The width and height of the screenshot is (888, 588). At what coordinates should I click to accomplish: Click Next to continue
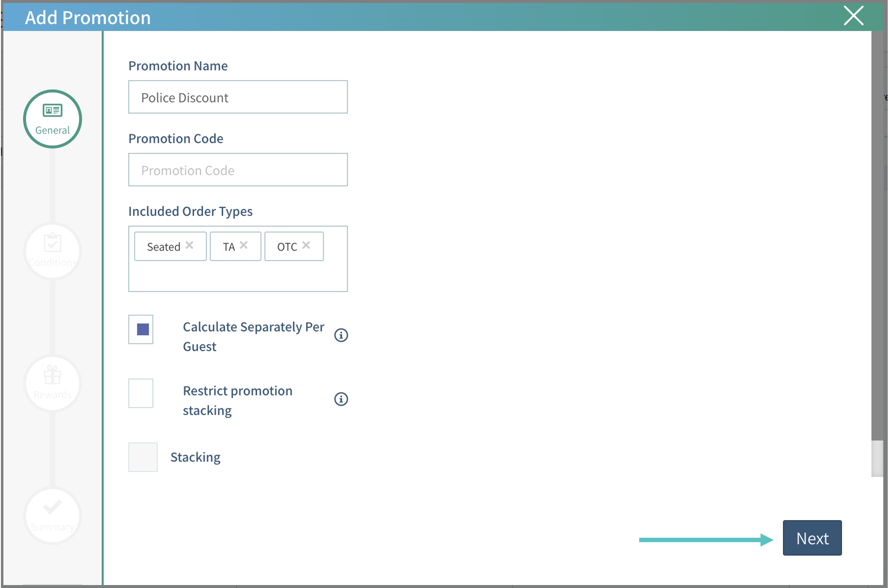[x=812, y=538]
